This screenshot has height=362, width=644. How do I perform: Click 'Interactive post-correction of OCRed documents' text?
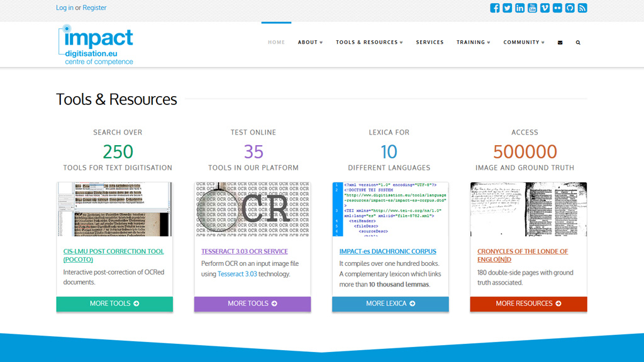point(114,277)
